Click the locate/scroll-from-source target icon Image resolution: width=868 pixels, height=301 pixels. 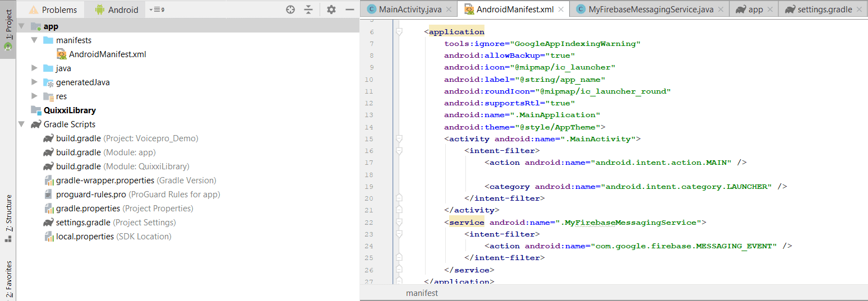290,10
